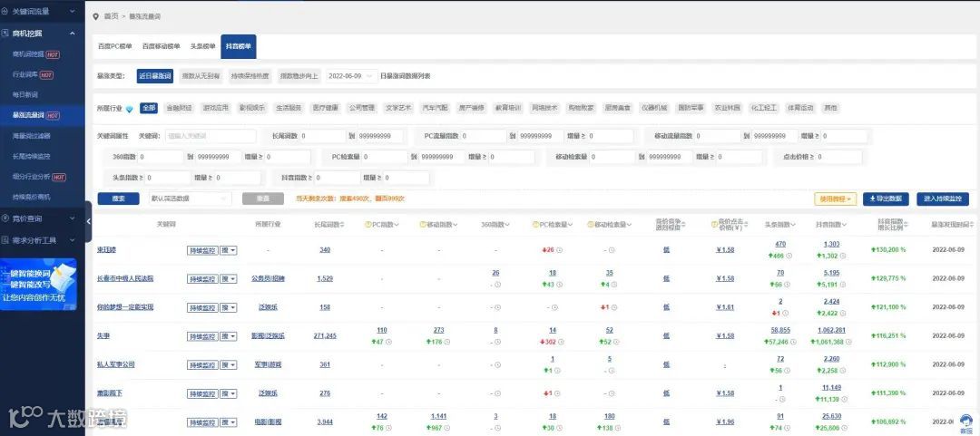The image size is (980, 436).
Task: Click the diamond icon beside 所属行业
Action: tap(130, 108)
